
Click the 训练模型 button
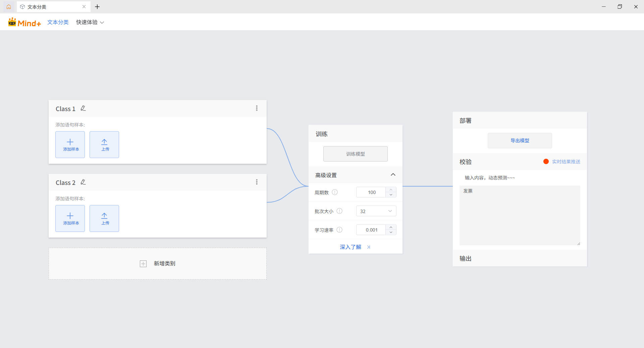pyautogui.click(x=356, y=154)
